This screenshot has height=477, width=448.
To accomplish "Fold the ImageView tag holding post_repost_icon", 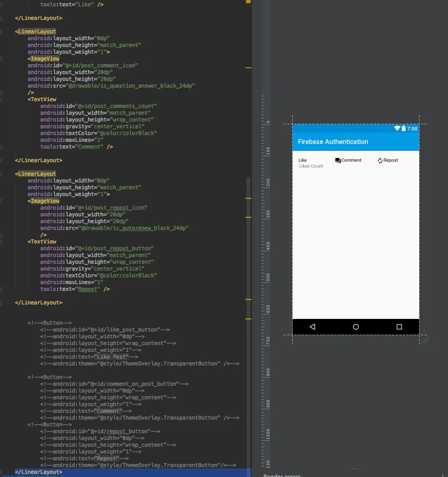I will click(1, 201).
